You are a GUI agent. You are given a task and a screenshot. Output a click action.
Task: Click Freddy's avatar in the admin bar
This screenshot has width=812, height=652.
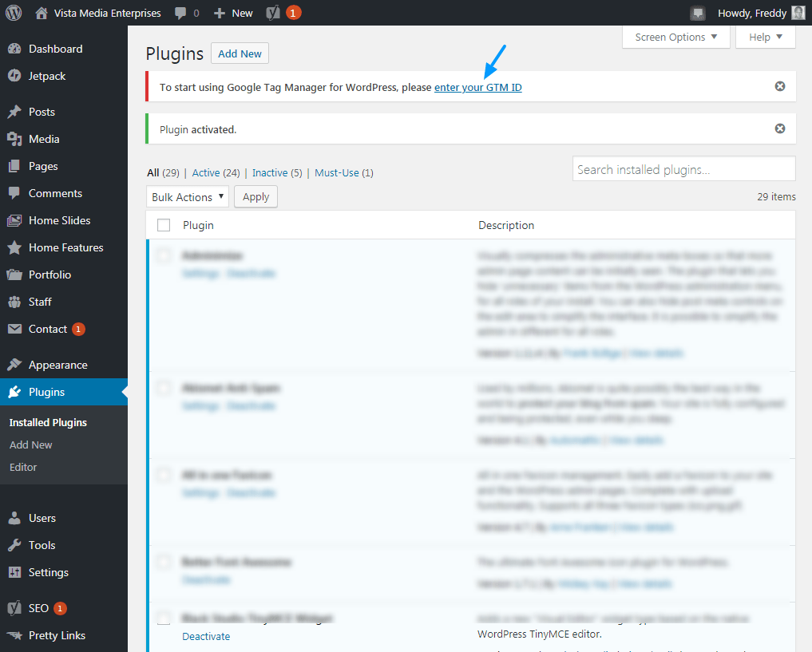[798, 13]
